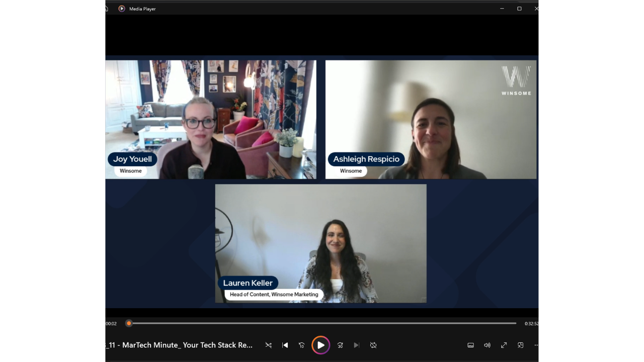This screenshot has width=644, height=362.
Task: Skip back 10 seconds
Action: pos(301,345)
